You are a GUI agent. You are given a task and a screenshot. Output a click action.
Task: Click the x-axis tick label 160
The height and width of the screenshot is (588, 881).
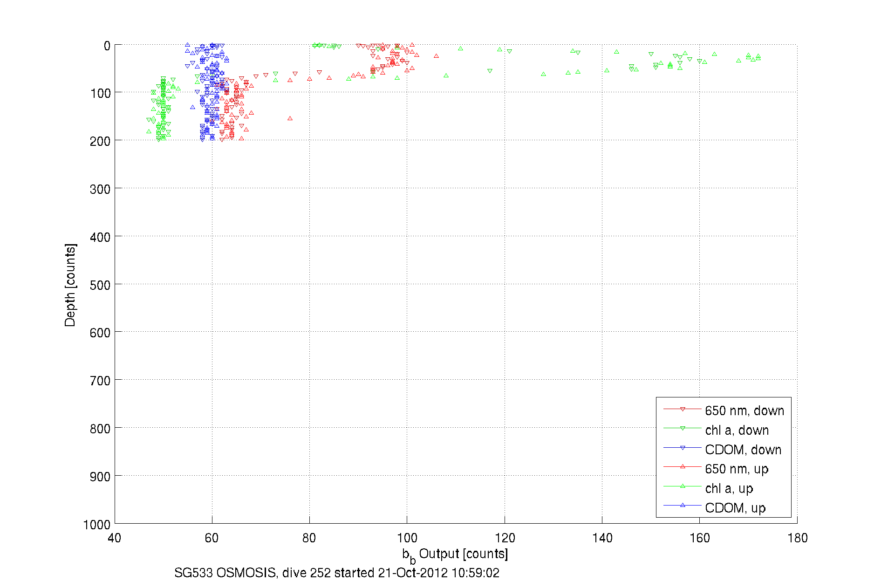click(x=699, y=538)
